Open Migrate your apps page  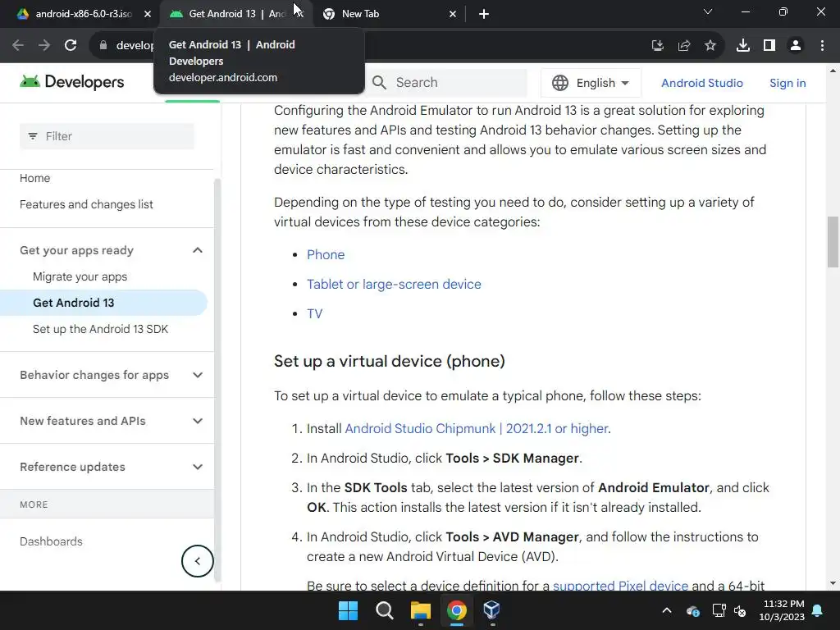click(80, 276)
